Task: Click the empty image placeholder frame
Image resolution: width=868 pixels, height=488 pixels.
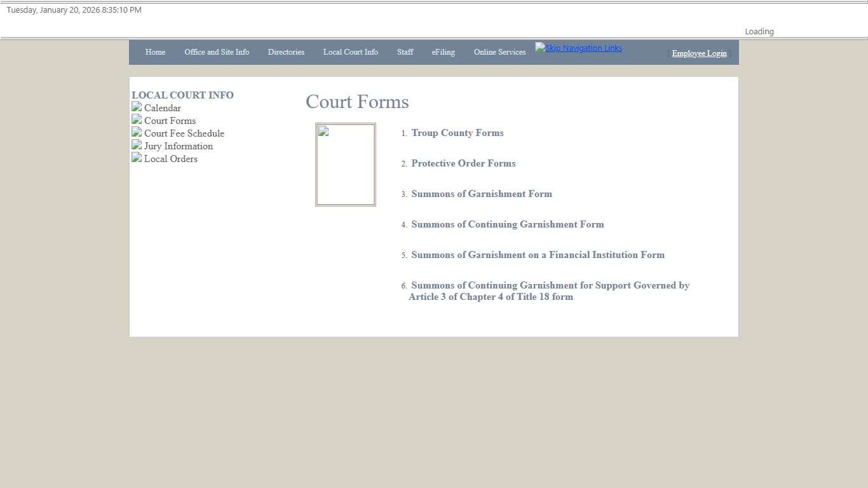Action: [x=345, y=164]
